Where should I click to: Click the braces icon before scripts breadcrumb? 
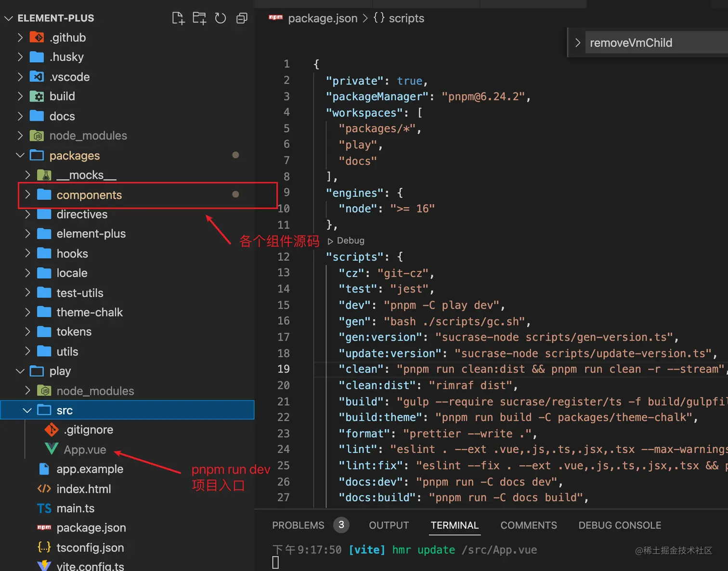pyautogui.click(x=379, y=18)
